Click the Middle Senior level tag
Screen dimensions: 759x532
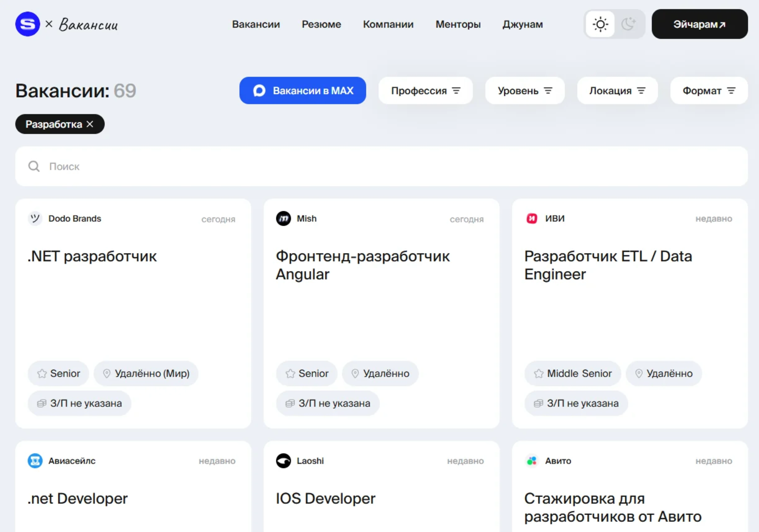click(573, 374)
